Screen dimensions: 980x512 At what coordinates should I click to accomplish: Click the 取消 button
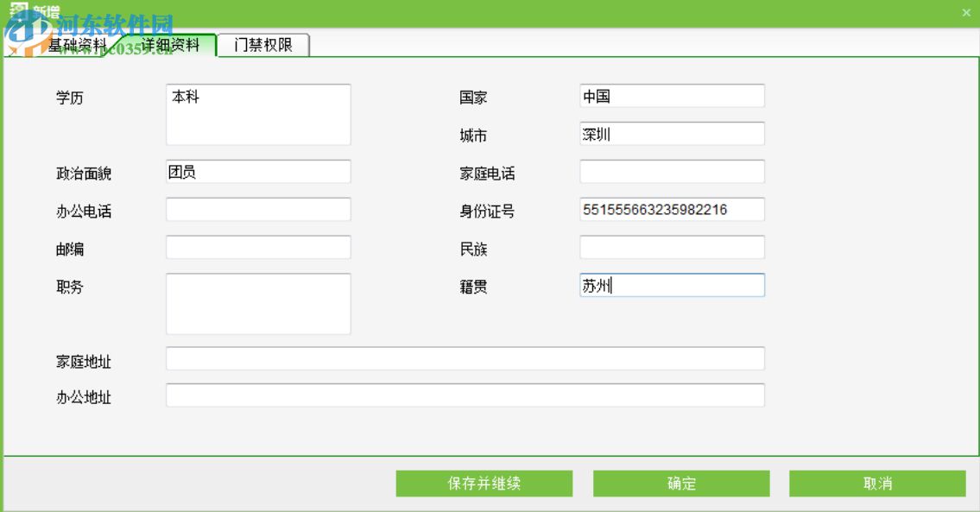click(x=878, y=484)
